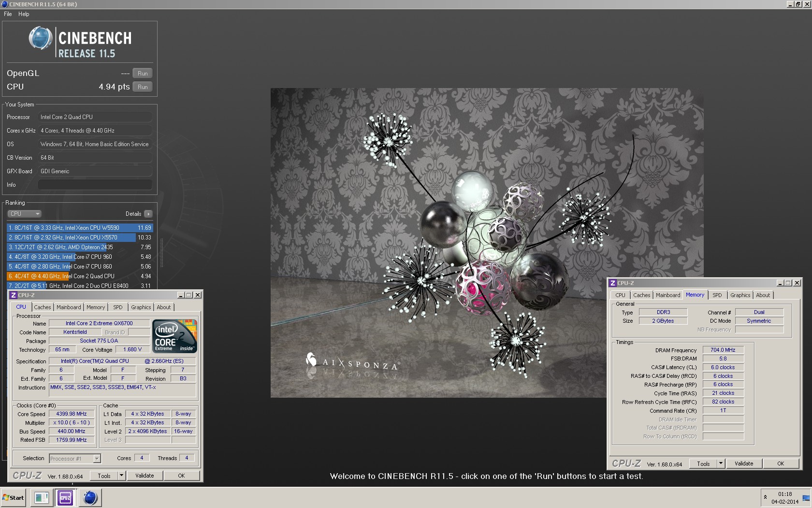This screenshot has height=508, width=812.
Task: Click Tools button in left CPU-Z window
Action: coord(104,476)
